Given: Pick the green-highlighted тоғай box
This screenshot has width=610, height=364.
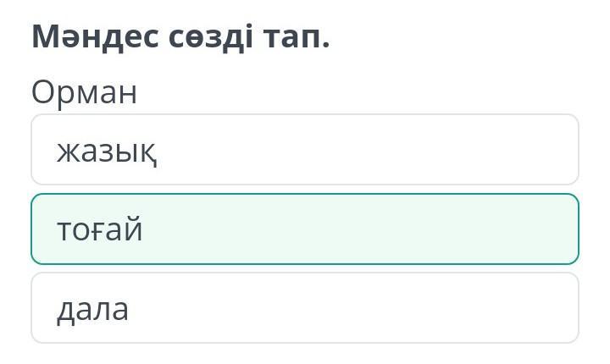Looking at the screenshot, I should pos(305,229).
